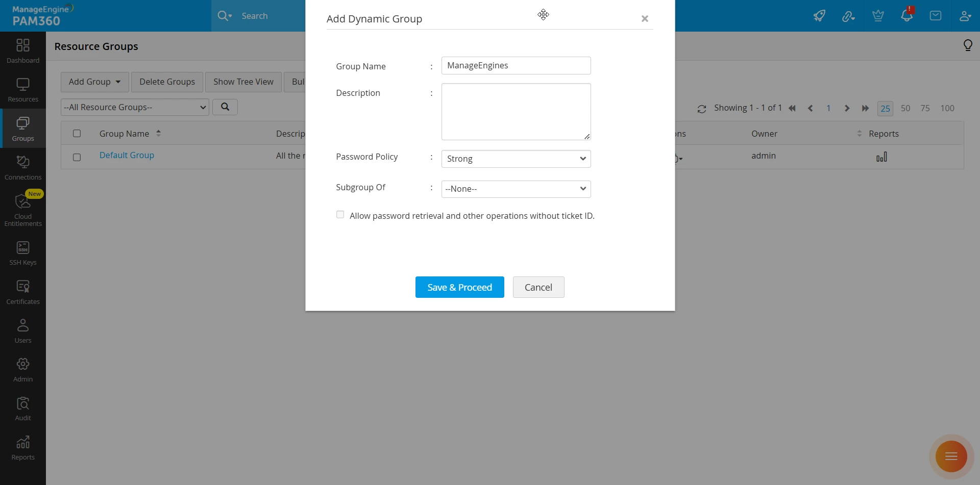Click the rocket quick-launch icon

pyautogui.click(x=820, y=16)
